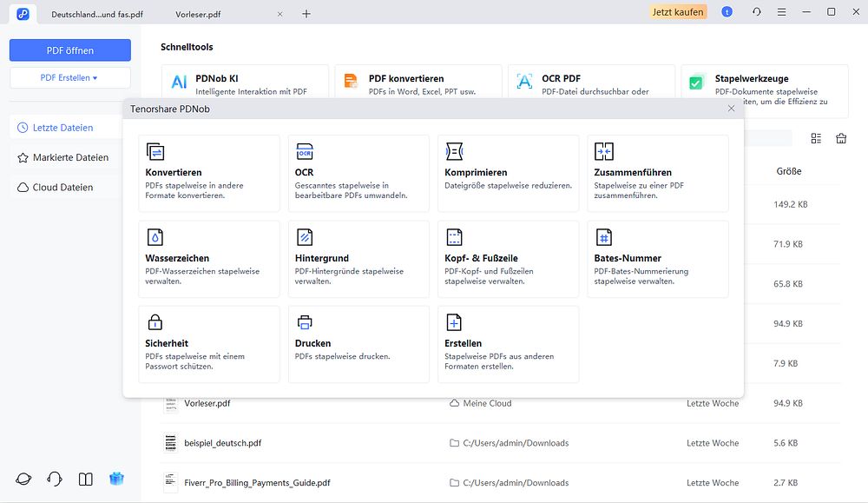Open the Hintergrund batch tool
868x503 pixels.
coord(358,259)
